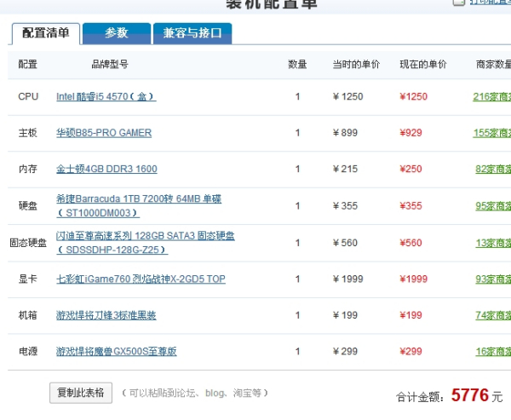511x420 pixels.
Task: Click the ¥ 899 original motherboard price
Action: (x=345, y=133)
